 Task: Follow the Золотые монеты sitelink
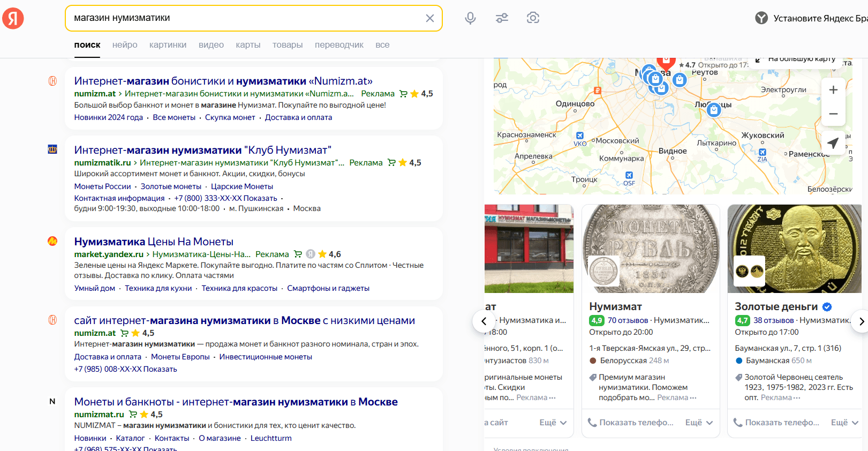(x=171, y=186)
